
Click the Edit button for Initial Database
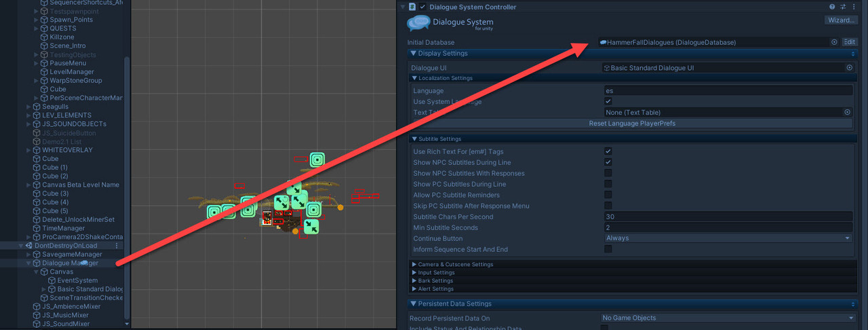[x=850, y=42]
